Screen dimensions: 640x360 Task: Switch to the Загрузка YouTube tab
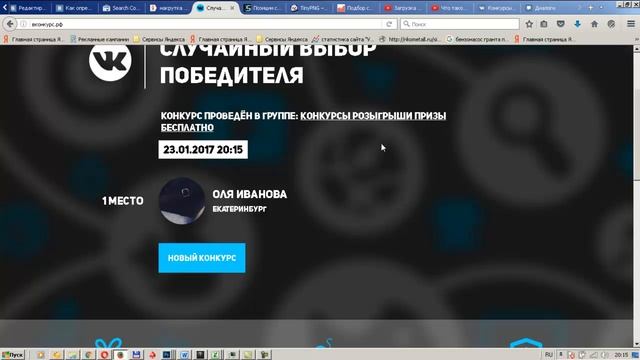[403, 8]
